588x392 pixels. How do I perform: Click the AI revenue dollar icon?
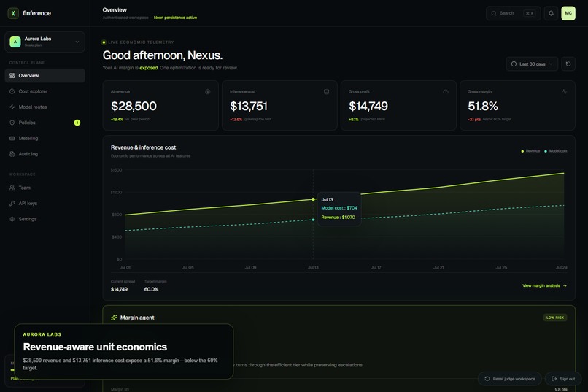coord(207,91)
